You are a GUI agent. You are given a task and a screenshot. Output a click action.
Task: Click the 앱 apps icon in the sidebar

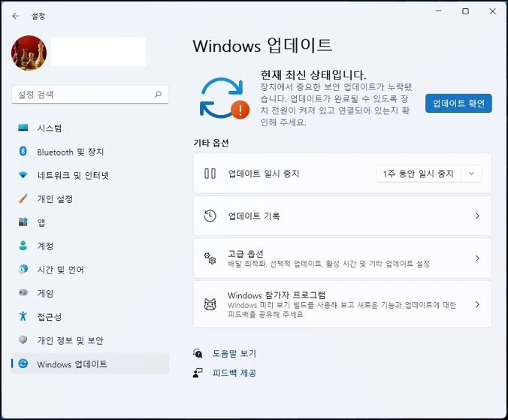tap(23, 222)
